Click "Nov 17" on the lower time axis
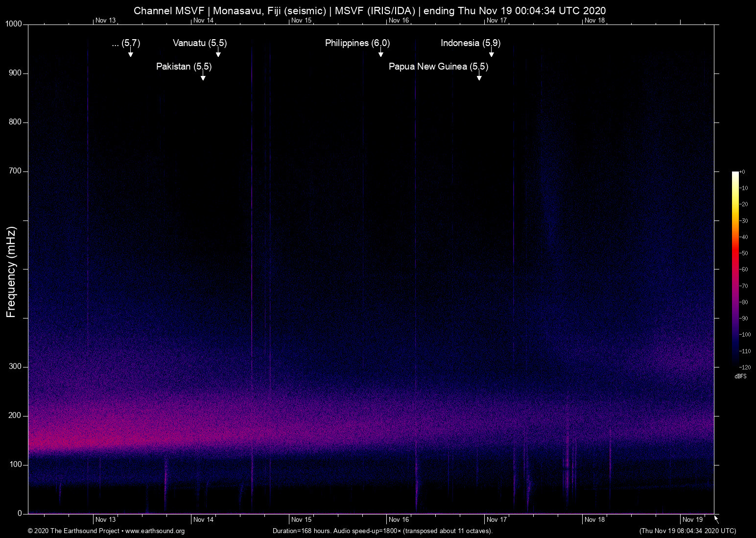This screenshot has width=756, height=538. click(x=497, y=520)
